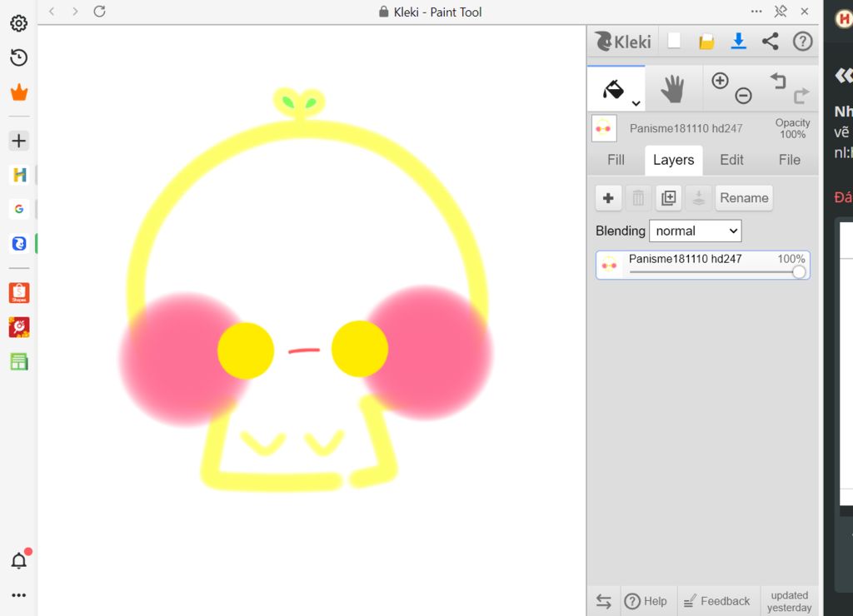Image resolution: width=853 pixels, height=616 pixels.
Task: Redo the last undone action
Action: (x=801, y=96)
